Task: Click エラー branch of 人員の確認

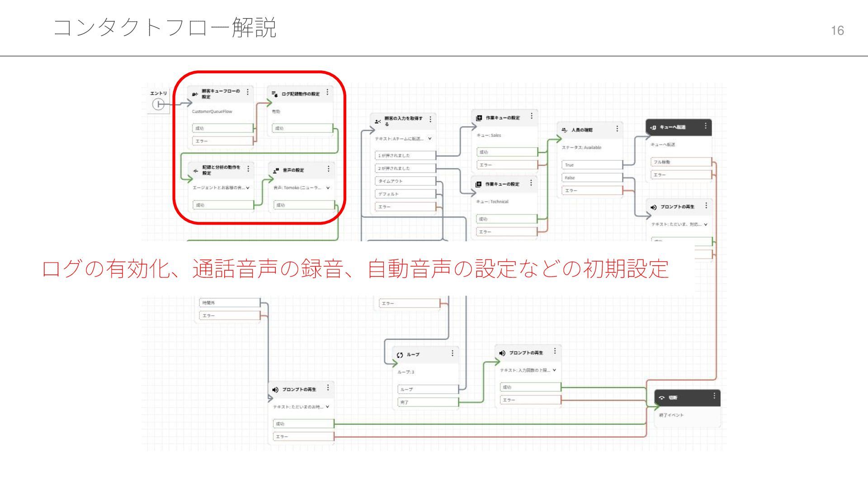Action: 592,191
